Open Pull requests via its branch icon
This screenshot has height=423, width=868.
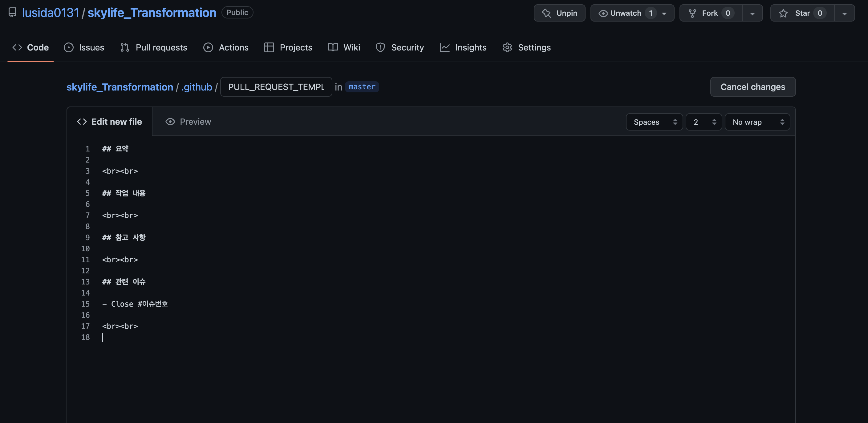(x=125, y=47)
